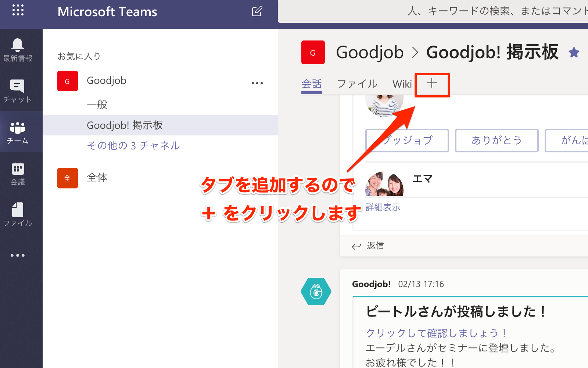The width and height of the screenshot is (588, 368).
Task: Click Goodjob breadcrumb in channel header
Action: pyautogui.click(x=370, y=52)
